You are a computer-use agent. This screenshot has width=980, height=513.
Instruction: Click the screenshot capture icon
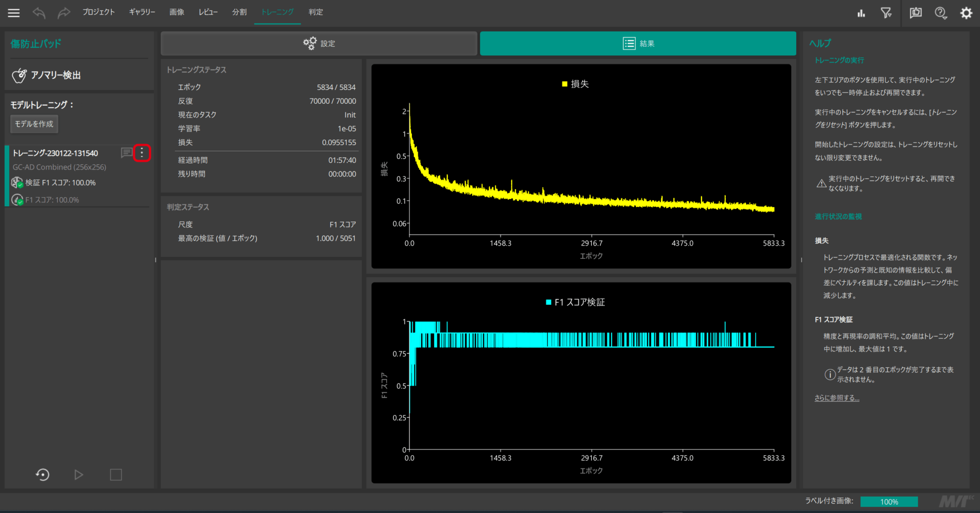915,13
